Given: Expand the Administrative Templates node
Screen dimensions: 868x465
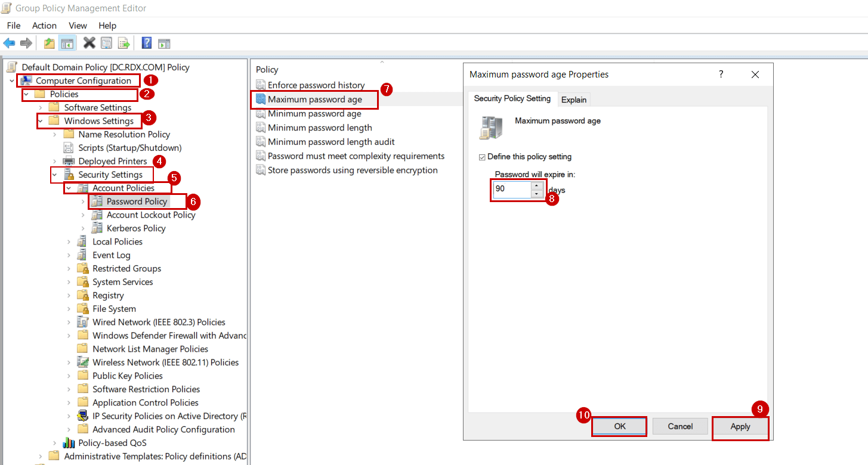Looking at the screenshot, I should pos(40,455).
